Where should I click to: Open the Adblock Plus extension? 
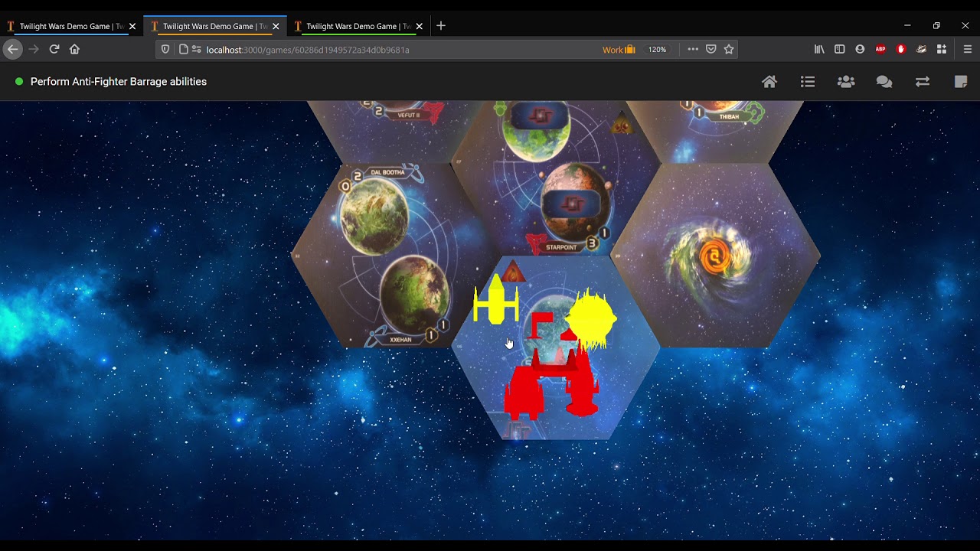coord(880,49)
